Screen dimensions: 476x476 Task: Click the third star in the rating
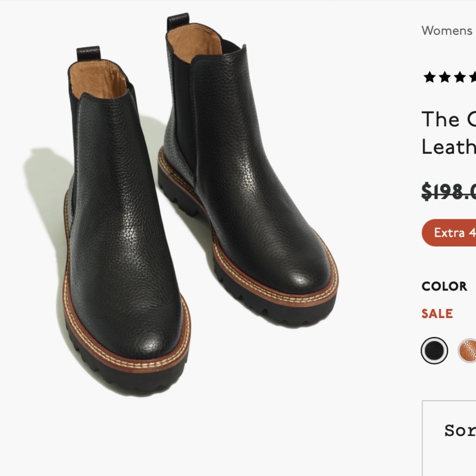pos(460,76)
